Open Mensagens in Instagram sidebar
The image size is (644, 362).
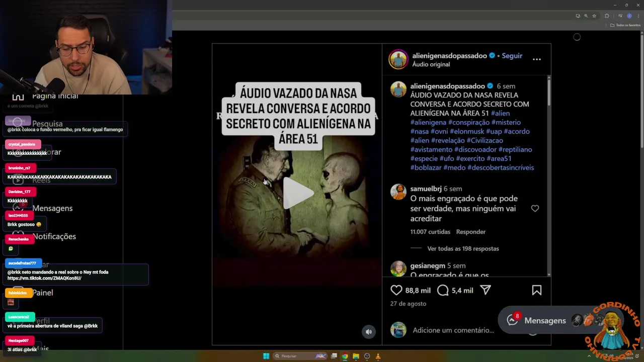tap(43, 208)
